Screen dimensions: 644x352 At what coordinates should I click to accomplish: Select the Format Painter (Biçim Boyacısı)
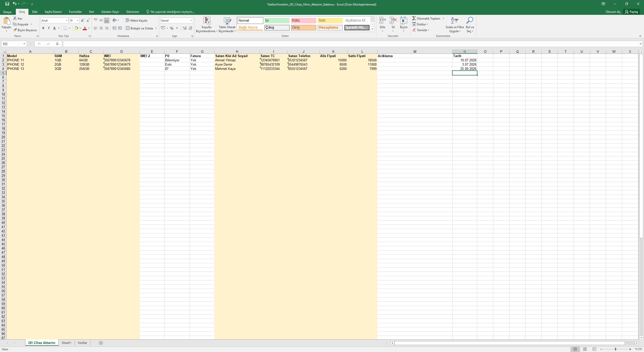click(25, 30)
